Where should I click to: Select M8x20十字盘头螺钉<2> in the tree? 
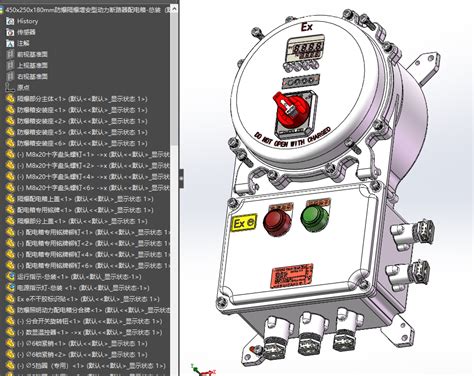(x=93, y=166)
